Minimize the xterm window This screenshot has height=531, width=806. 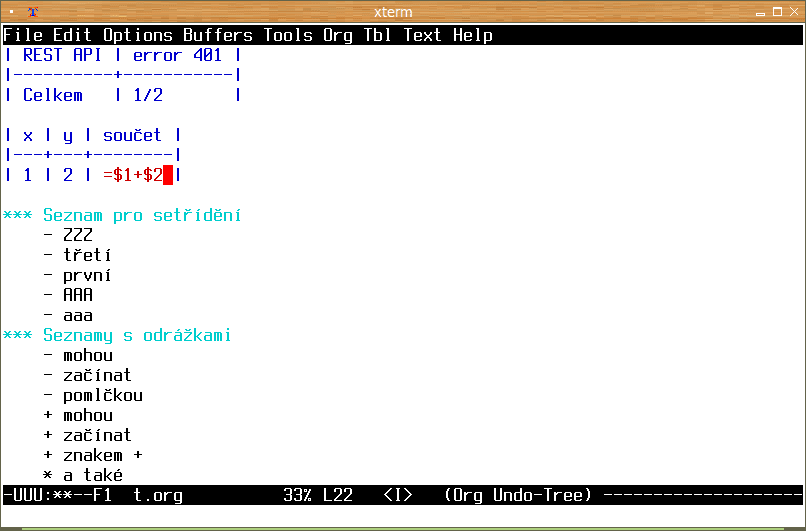(761, 12)
